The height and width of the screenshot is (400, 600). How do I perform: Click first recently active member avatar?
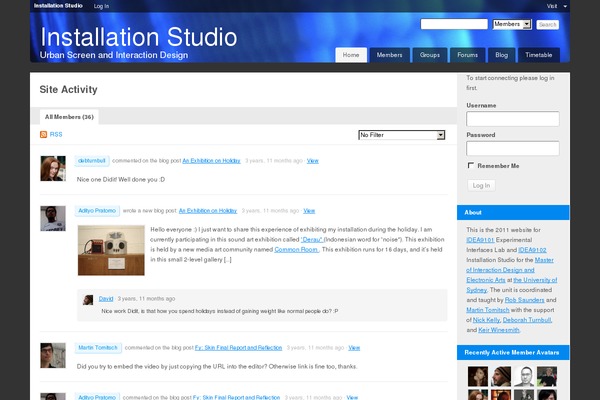click(478, 376)
